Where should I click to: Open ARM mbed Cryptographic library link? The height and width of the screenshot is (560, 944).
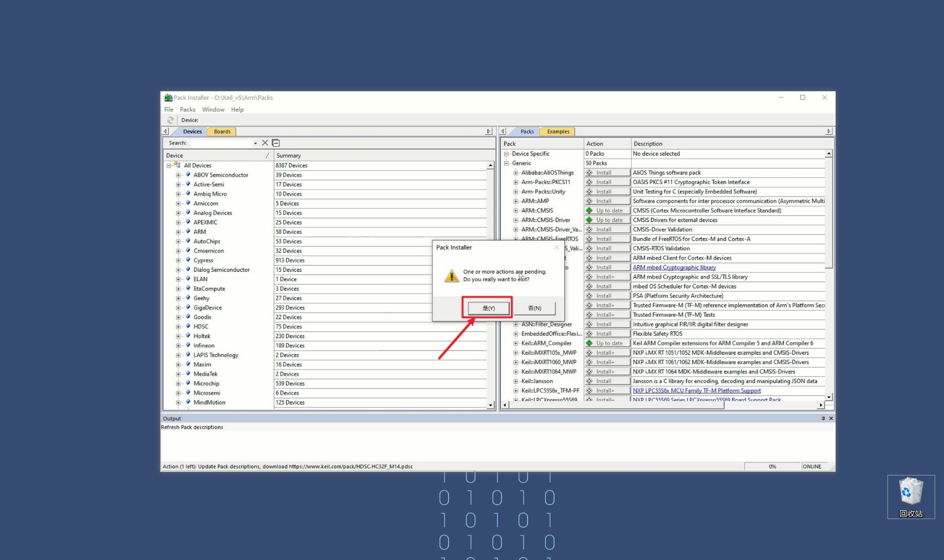tap(674, 268)
